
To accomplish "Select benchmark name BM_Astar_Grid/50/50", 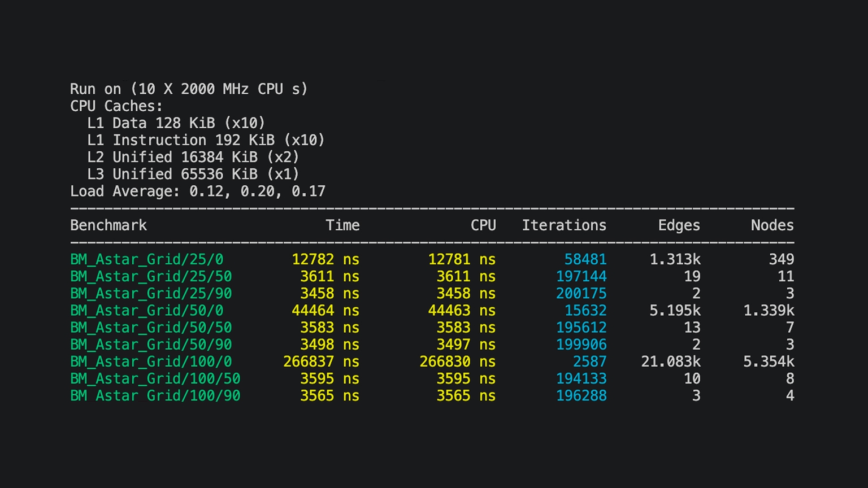I will pos(151,327).
